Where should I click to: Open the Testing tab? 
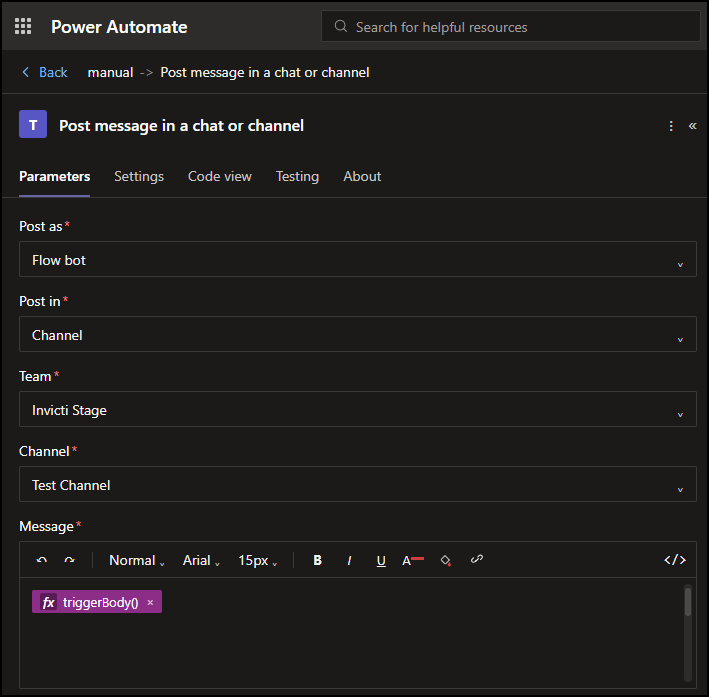click(297, 176)
